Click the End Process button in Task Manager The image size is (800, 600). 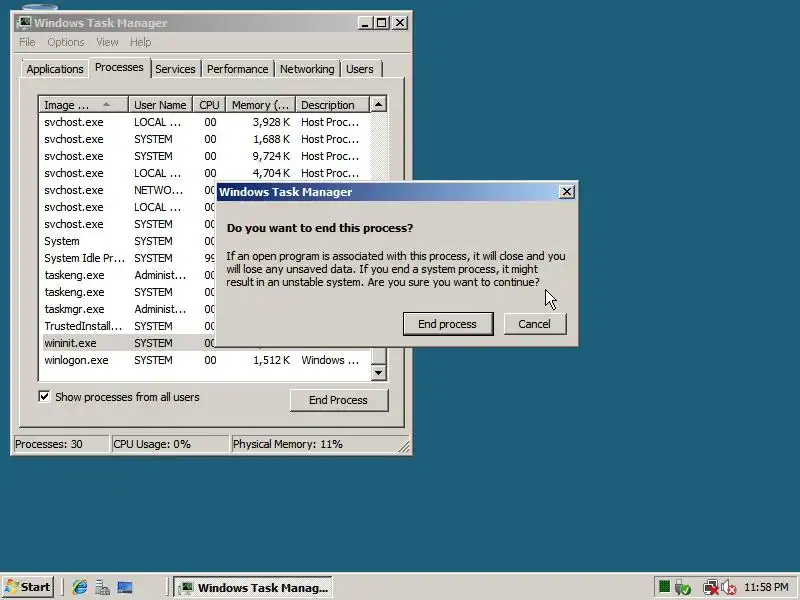339,400
